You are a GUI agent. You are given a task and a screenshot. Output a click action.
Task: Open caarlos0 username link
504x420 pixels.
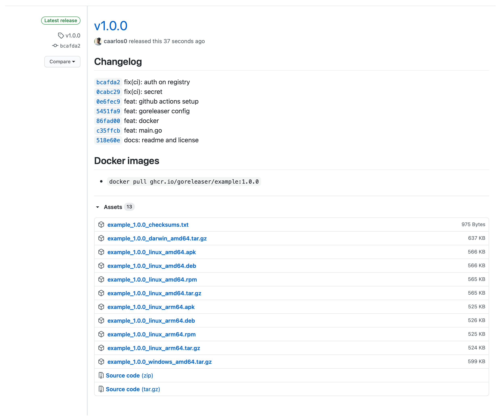click(x=115, y=41)
